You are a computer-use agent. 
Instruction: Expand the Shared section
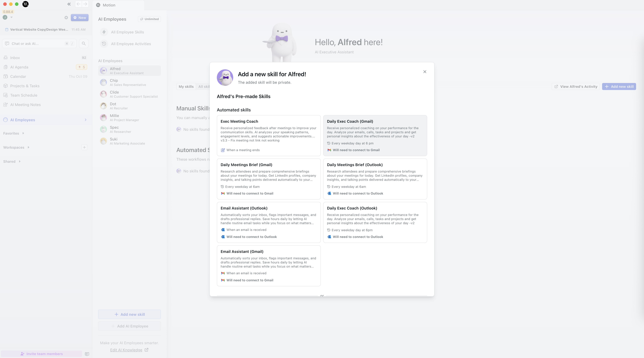click(x=20, y=161)
